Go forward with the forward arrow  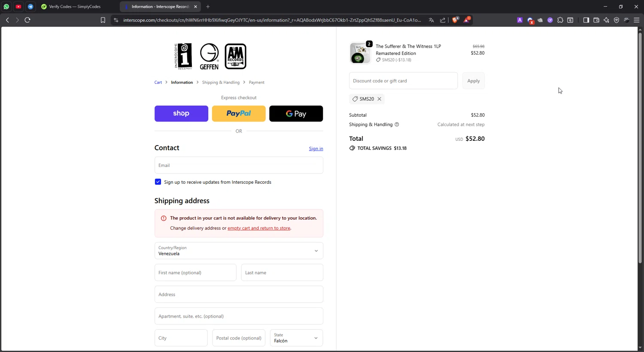[x=17, y=20]
